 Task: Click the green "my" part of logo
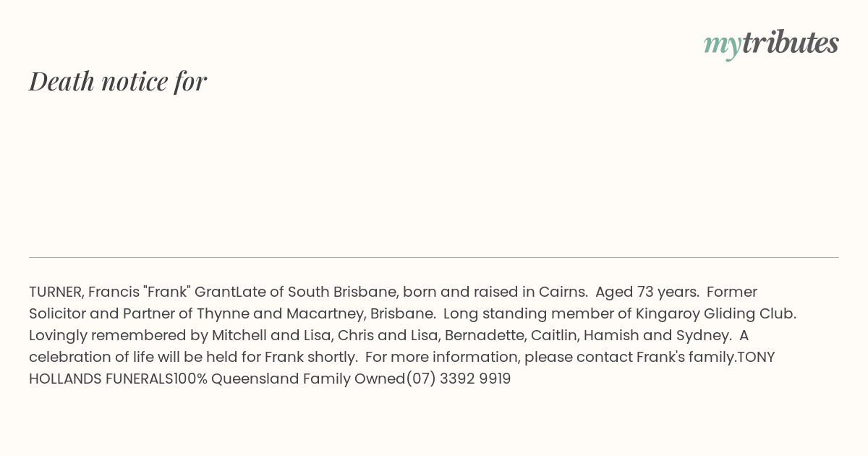point(723,45)
